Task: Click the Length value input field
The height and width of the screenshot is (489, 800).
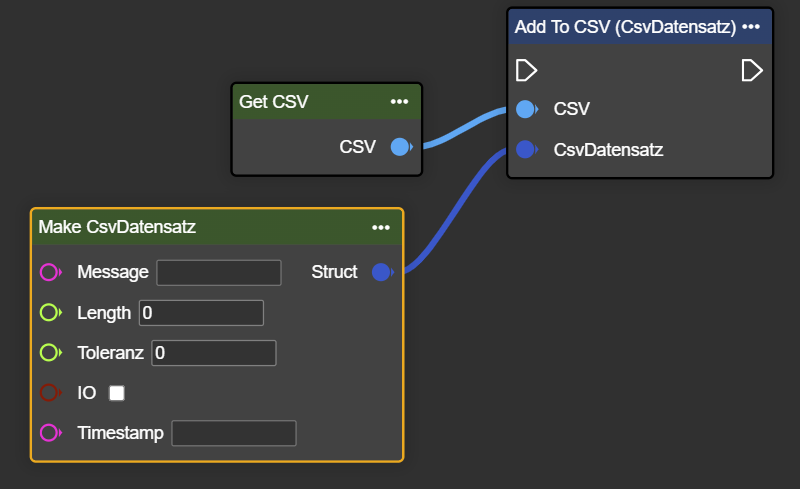Action: (201, 313)
